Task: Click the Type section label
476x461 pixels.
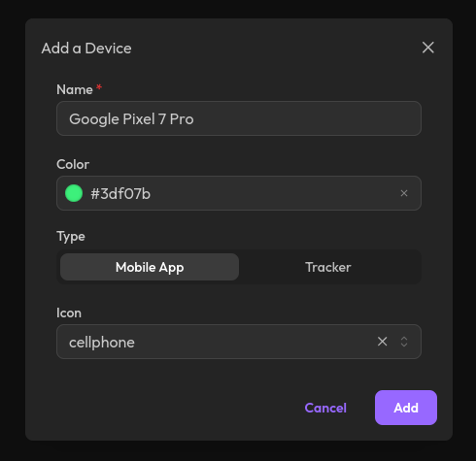Action: tap(71, 237)
